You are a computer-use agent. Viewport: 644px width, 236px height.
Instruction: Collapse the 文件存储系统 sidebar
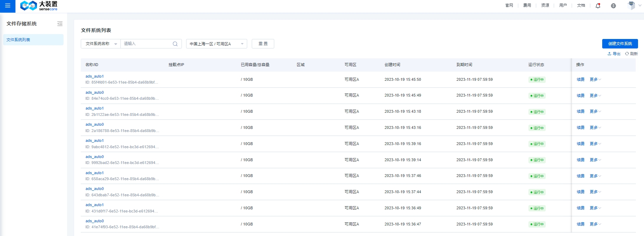[60, 24]
